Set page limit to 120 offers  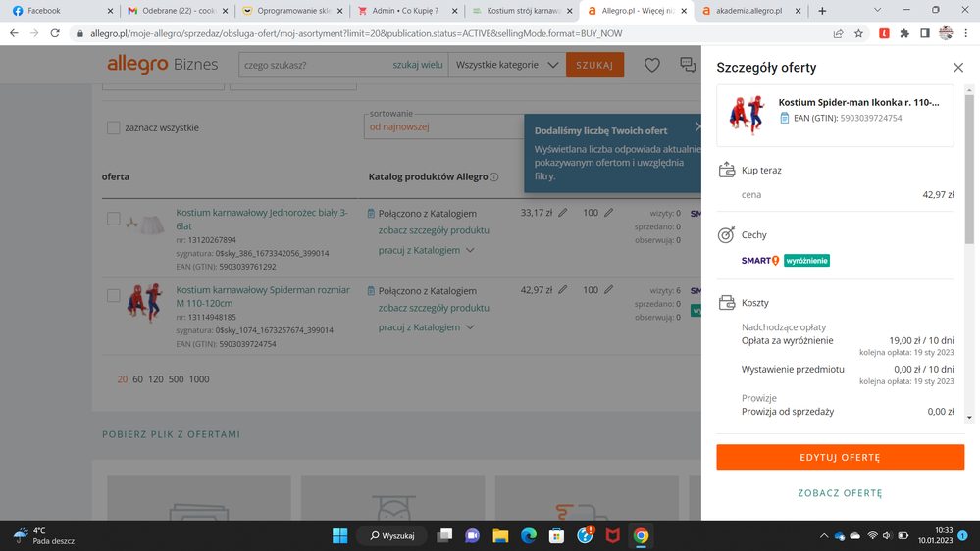pyautogui.click(x=156, y=379)
